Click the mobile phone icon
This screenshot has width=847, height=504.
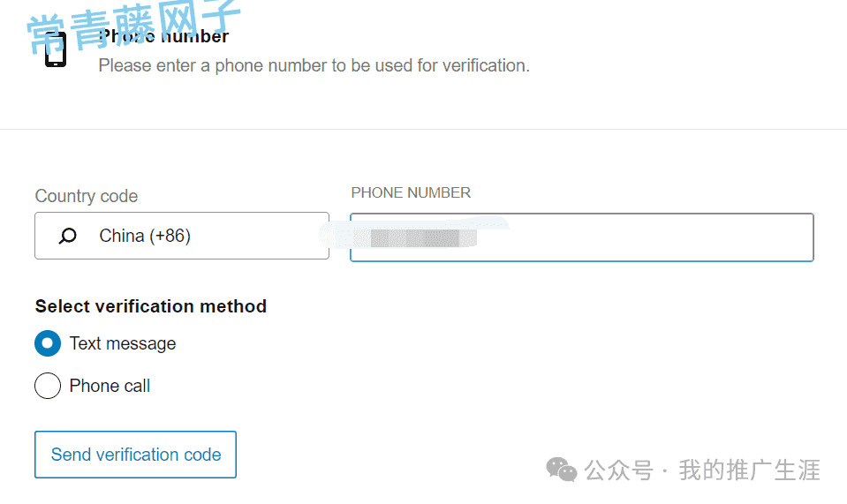[x=56, y=49]
